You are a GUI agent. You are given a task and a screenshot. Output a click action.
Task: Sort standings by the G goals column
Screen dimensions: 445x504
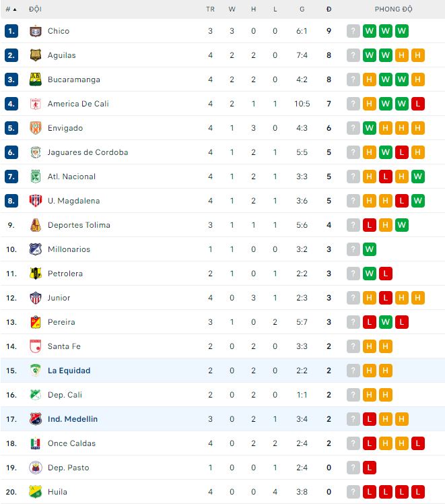(302, 9)
